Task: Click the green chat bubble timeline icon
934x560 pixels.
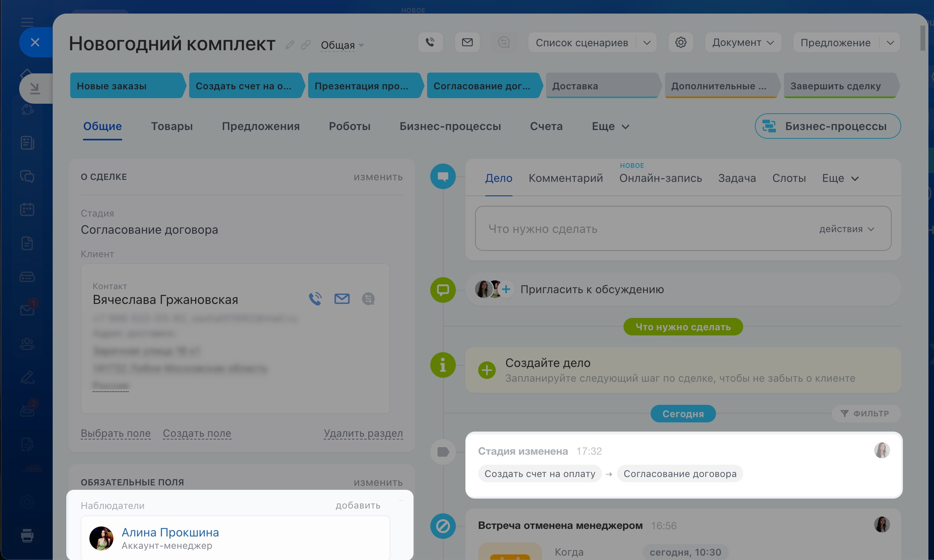Action: 443,290
